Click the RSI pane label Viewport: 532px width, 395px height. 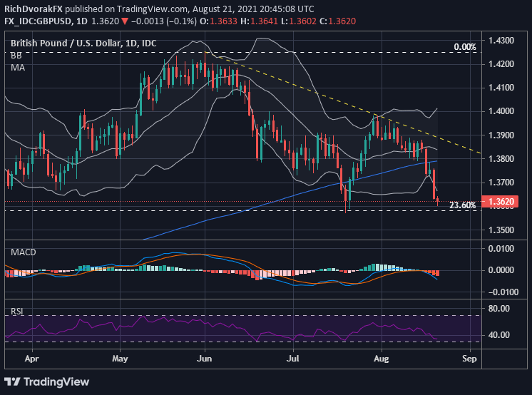pos(17,311)
